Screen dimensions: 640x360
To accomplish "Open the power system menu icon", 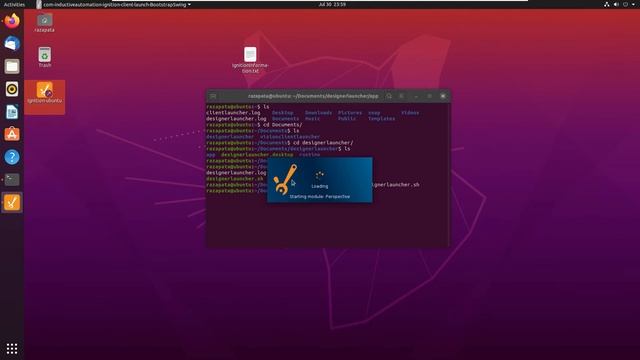I will 626,4.
